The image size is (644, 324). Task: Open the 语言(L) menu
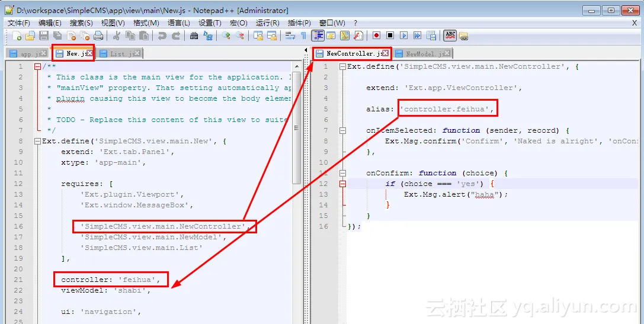pos(179,23)
